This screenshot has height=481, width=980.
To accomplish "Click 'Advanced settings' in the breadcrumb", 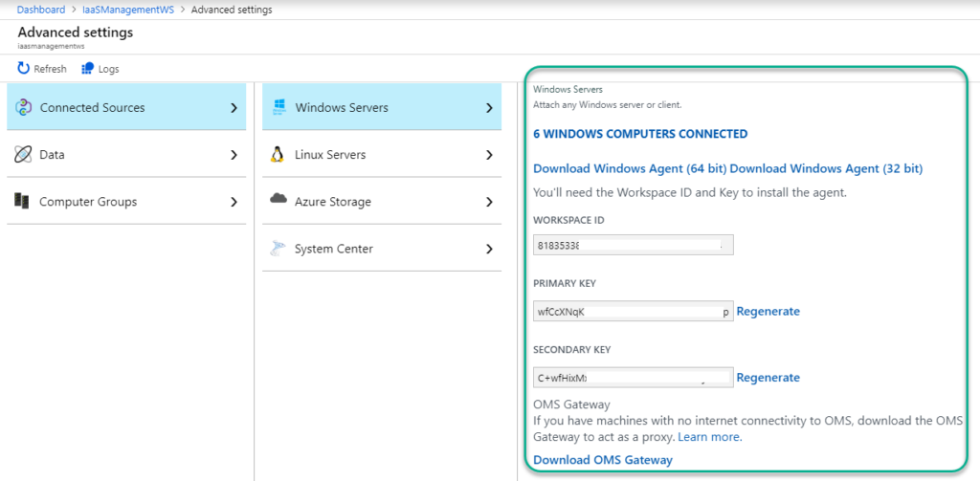I will [232, 10].
